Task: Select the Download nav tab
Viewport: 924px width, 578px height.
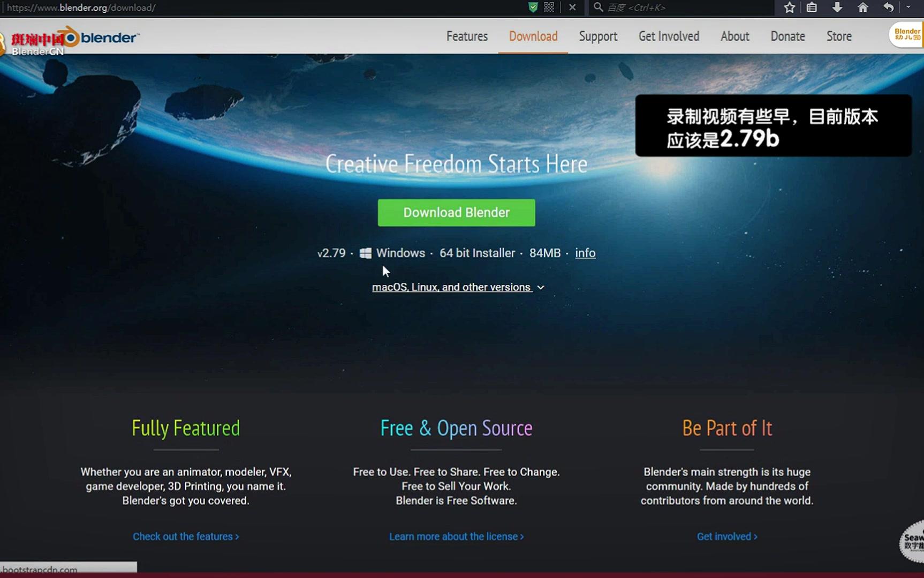Action: click(533, 36)
